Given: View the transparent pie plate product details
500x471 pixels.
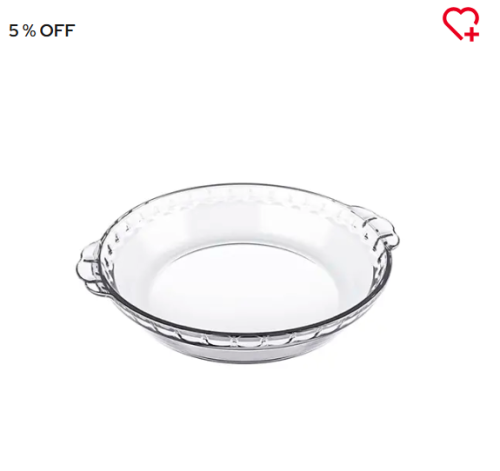Looking at the screenshot, I should click(x=237, y=273).
